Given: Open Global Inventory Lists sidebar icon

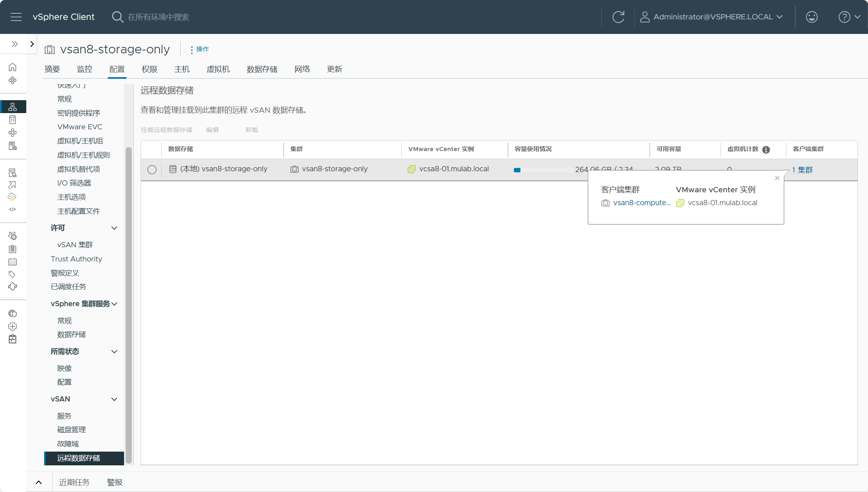Looking at the screenshot, I should 13,146.
